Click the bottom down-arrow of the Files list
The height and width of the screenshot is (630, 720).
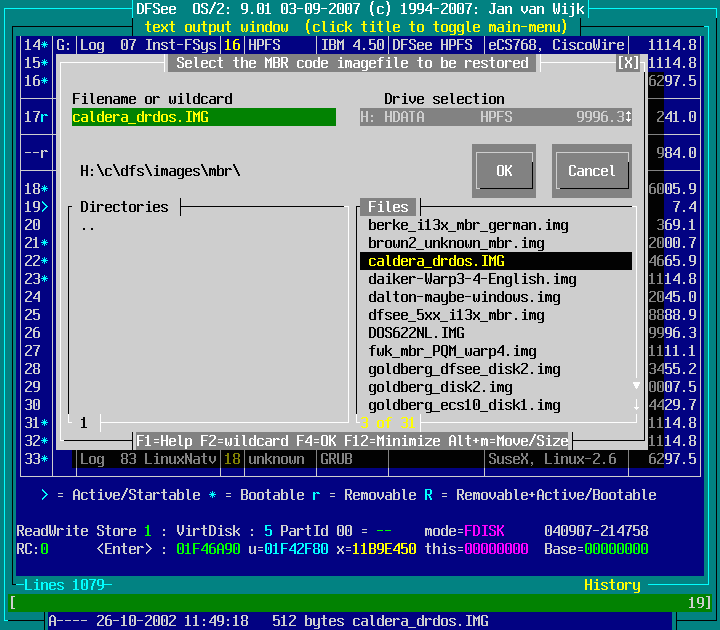634,405
